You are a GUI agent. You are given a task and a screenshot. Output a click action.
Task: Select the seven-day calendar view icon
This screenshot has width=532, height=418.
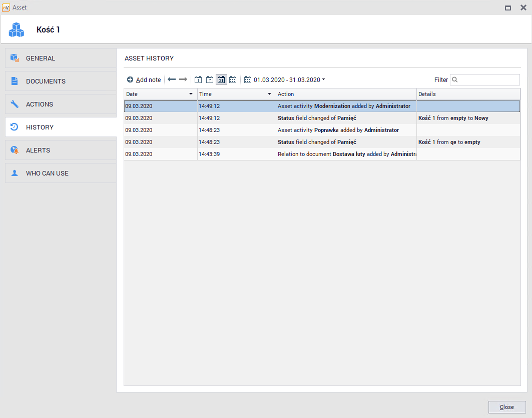coord(210,79)
